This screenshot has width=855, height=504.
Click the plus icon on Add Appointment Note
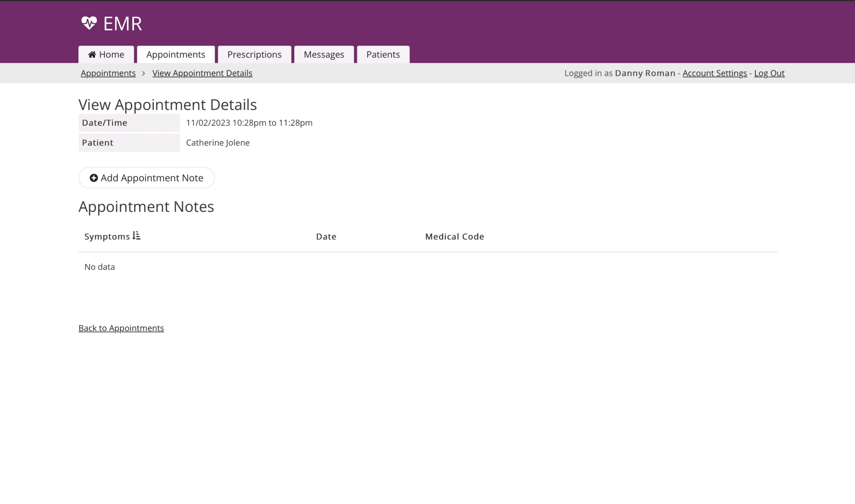coord(93,178)
